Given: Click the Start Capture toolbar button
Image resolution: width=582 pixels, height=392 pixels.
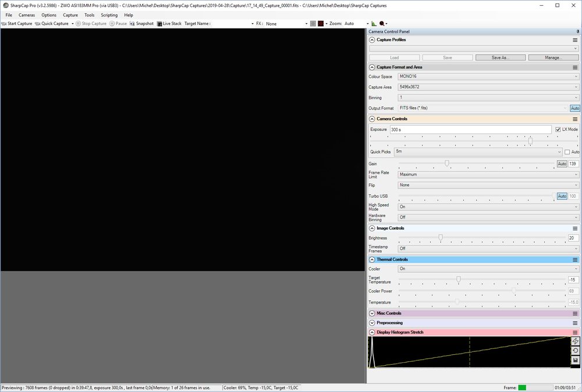Looking at the screenshot, I should [x=17, y=23].
